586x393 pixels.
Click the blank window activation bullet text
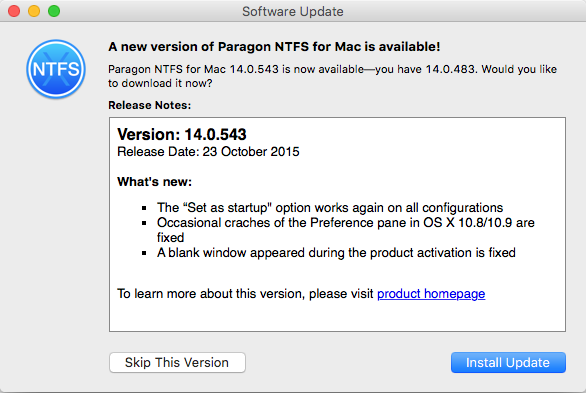336,253
